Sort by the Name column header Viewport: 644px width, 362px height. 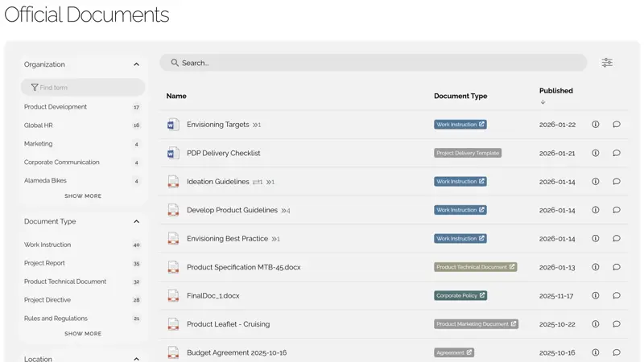(x=176, y=96)
